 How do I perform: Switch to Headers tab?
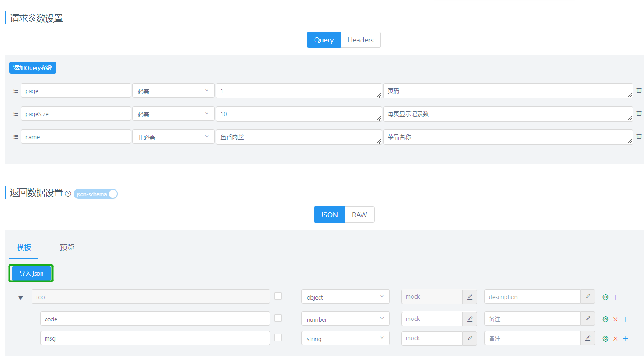pyautogui.click(x=361, y=40)
